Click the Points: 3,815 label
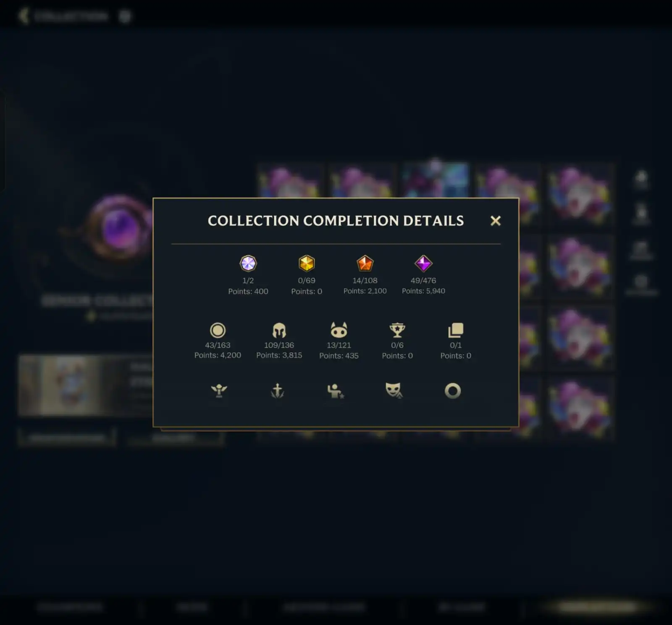This screenshot has height=625, width=672. [279, 355]
